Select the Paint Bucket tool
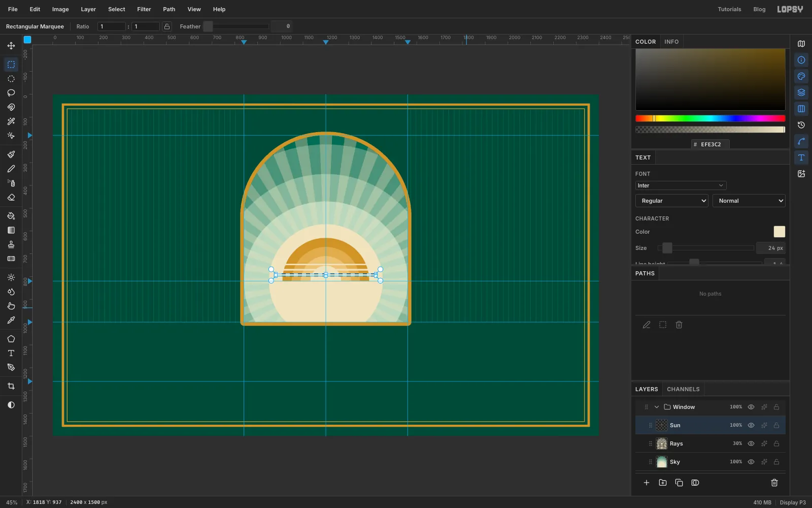Viewport: 812px width, 508px height. [11, 216]
